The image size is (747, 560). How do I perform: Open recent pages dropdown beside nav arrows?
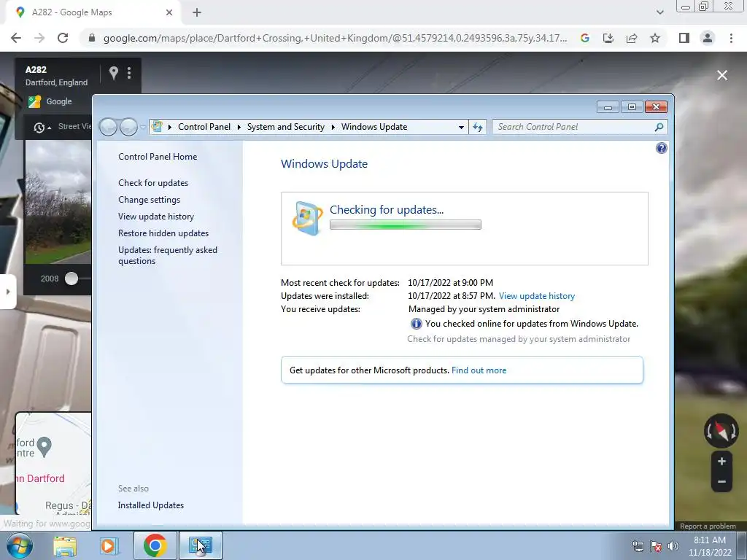click(142, 127)
